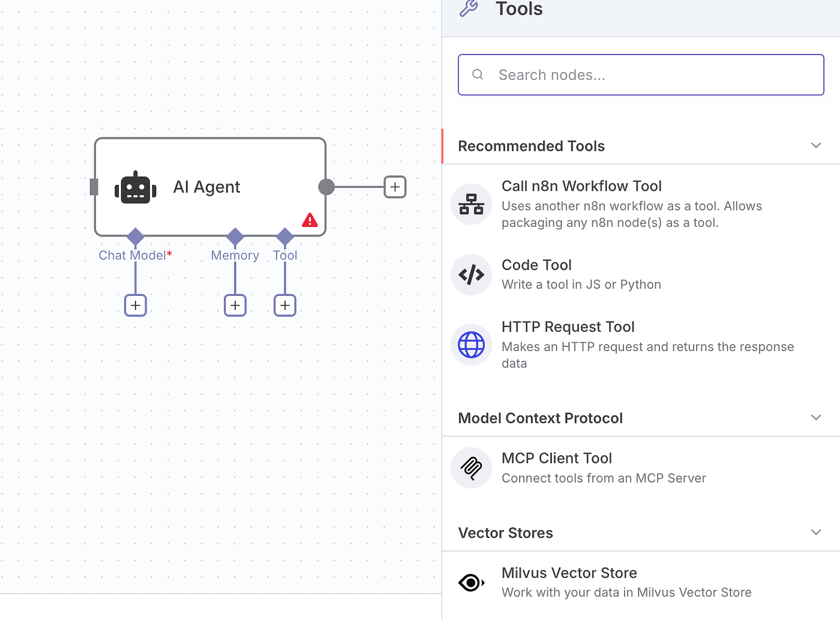
Task: Select the Code Tool icon
Action: [472, 275]
